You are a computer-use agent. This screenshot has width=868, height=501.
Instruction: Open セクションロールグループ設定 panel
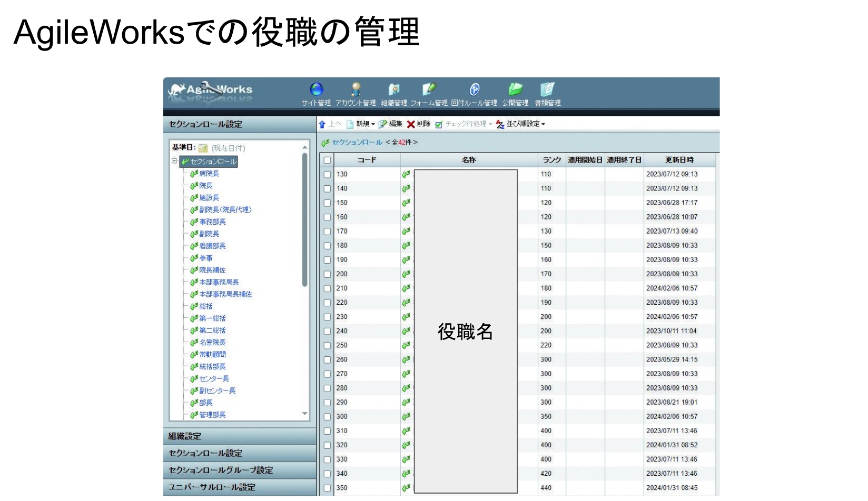click(240, 470)
